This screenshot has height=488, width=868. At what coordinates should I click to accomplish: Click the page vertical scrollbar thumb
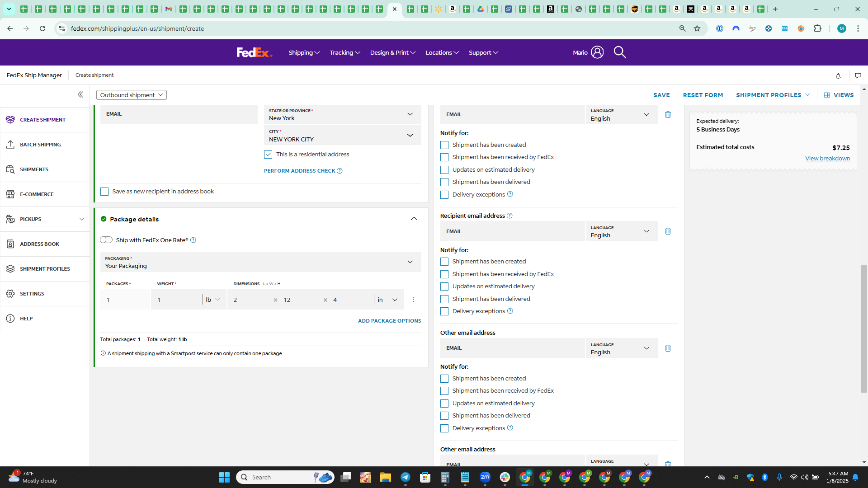[x=864, y=328]
